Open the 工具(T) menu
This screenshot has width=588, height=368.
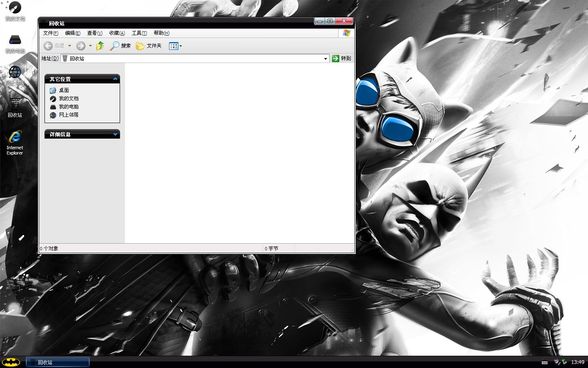(139, 33)
